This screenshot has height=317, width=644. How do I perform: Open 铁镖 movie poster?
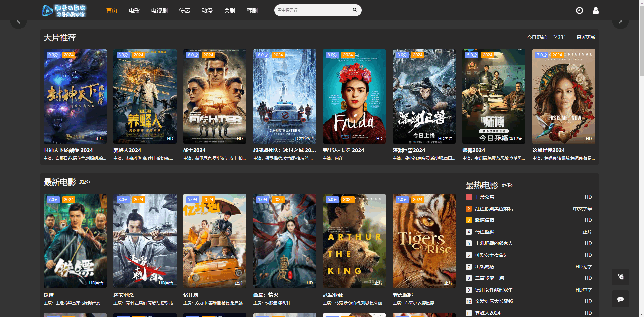click(x=75, y=241)
